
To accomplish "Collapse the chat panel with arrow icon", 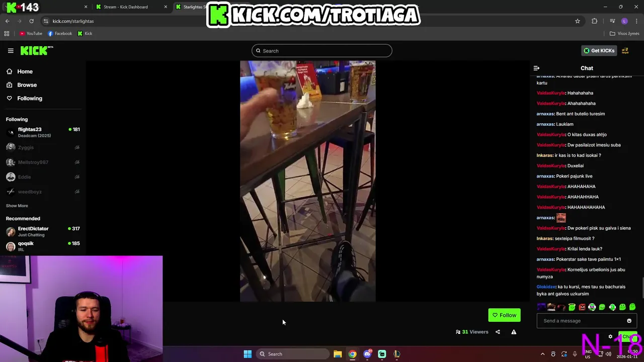I will (x=536, y=68).
